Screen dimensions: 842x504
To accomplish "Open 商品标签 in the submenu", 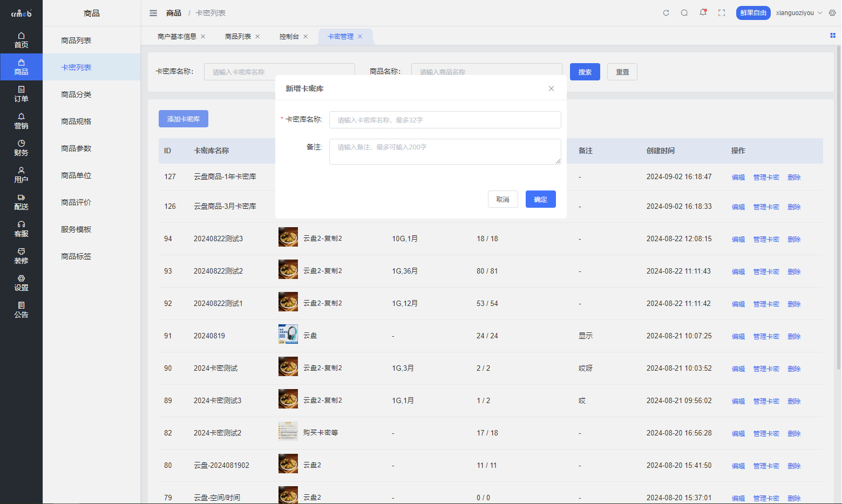I will [92, 256].
